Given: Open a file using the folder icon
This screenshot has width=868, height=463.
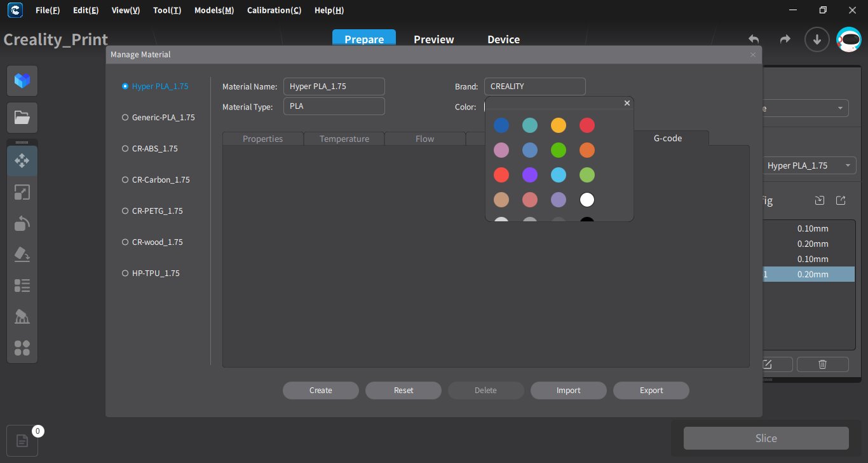Looking at the screenshot, I should (x=22, y=118).
